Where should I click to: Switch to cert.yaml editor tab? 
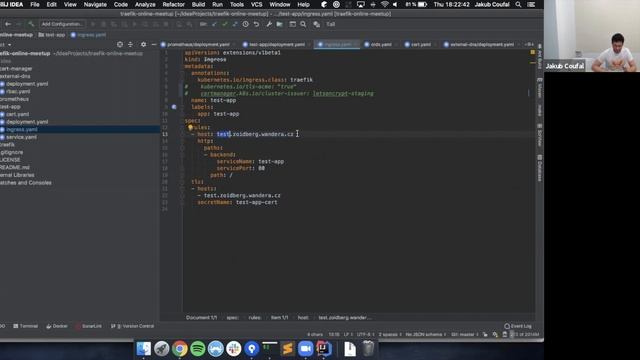pyautogui.click(x=418, y=44)
